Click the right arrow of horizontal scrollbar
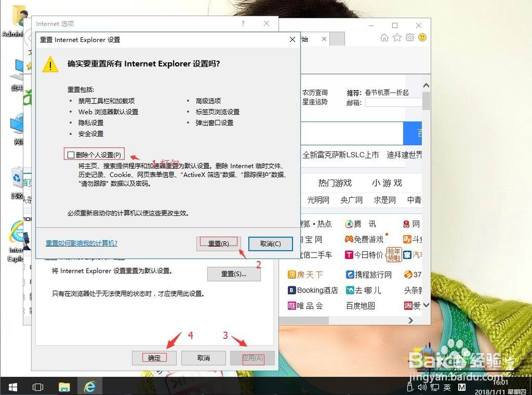532x395 pixels. (x=411, y=321)
